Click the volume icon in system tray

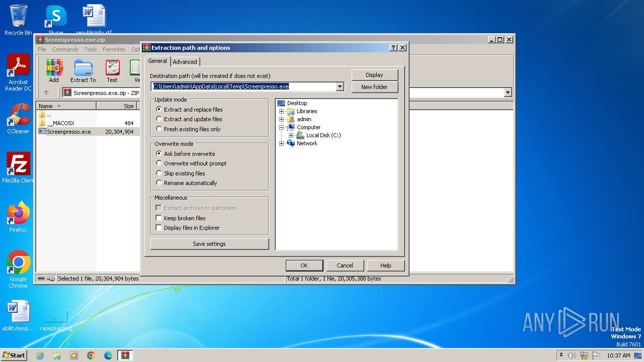572,355
